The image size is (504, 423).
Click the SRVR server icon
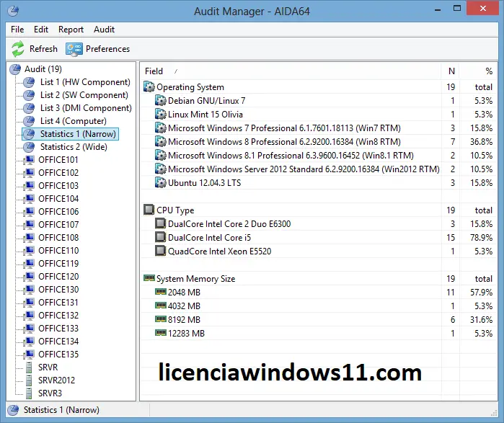tap(29, 367)
